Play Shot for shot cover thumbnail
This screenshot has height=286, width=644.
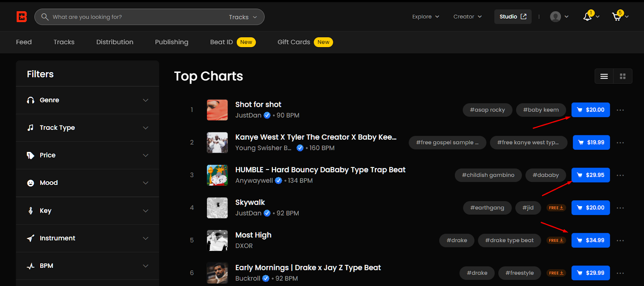coord(217,110)
